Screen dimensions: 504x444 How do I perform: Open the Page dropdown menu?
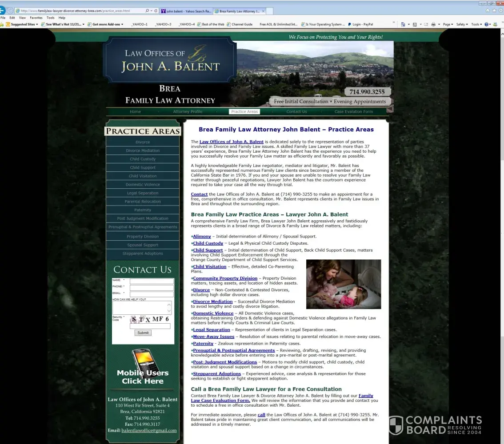(x=448, y=24)
